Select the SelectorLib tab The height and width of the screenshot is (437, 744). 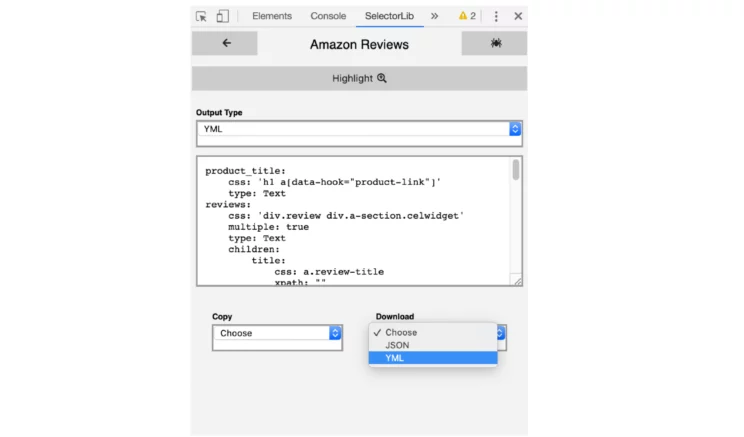389,16
